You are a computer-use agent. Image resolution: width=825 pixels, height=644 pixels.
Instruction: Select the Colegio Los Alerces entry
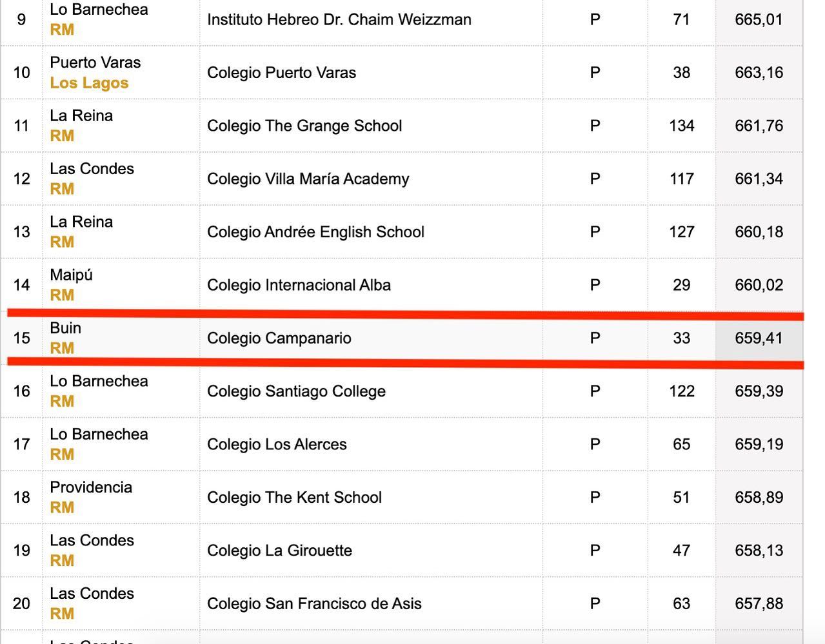point(277,444)
